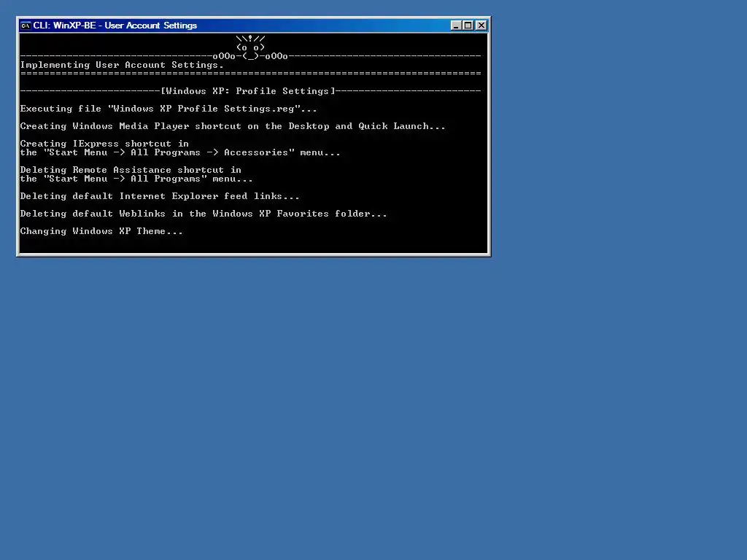Maximize the CLI WinXP-BE window

pos(468,26)
